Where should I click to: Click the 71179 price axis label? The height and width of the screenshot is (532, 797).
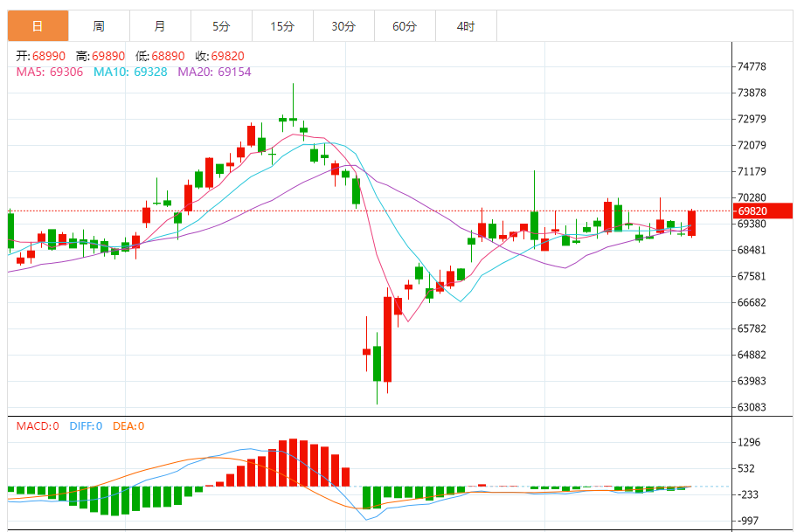752,171
